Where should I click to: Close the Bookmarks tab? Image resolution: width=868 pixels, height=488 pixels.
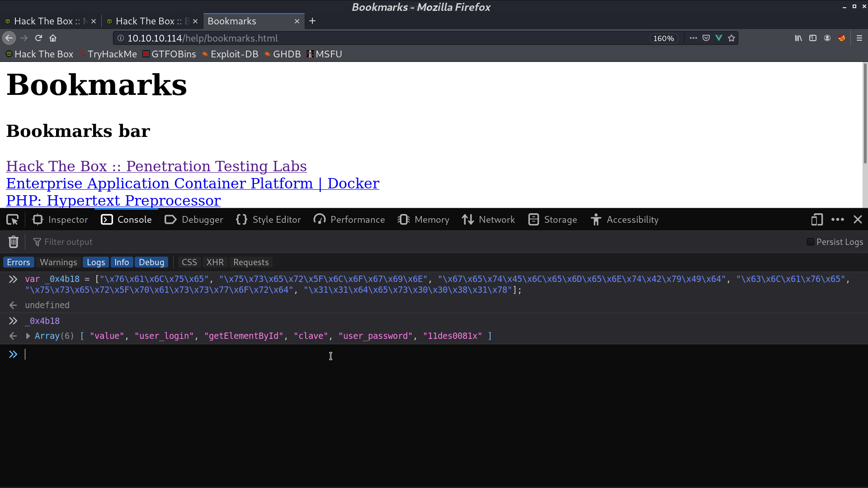click(297, 21)
